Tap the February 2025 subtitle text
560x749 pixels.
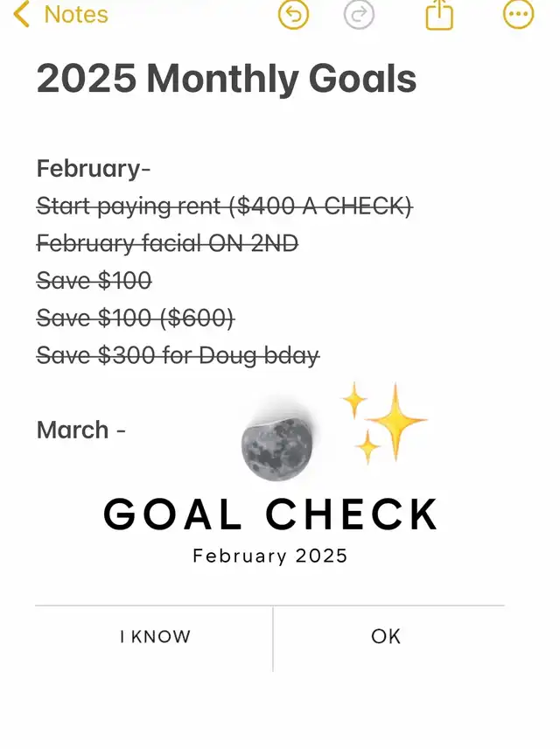(x=270, y=556)
